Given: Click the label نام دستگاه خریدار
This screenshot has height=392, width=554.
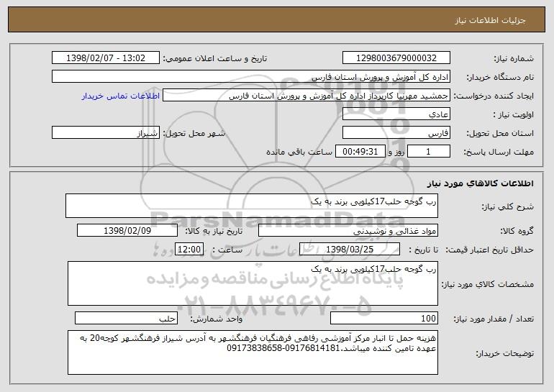Looking at the screenshot, I should [x=500, y=78].
